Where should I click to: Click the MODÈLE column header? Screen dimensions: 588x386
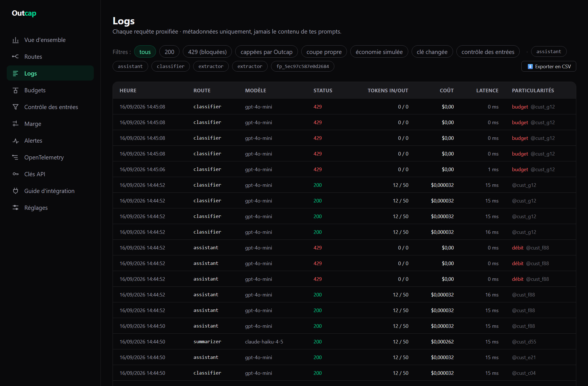(256, 90)
